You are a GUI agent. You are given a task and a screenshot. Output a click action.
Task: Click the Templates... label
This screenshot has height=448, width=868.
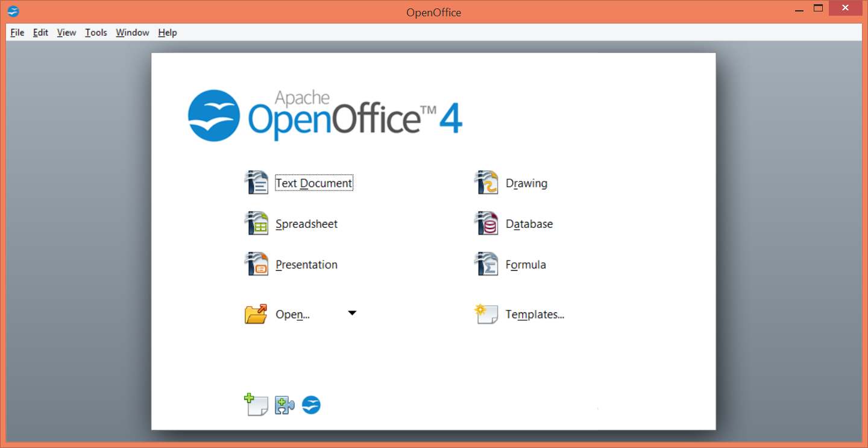point(535,314)
